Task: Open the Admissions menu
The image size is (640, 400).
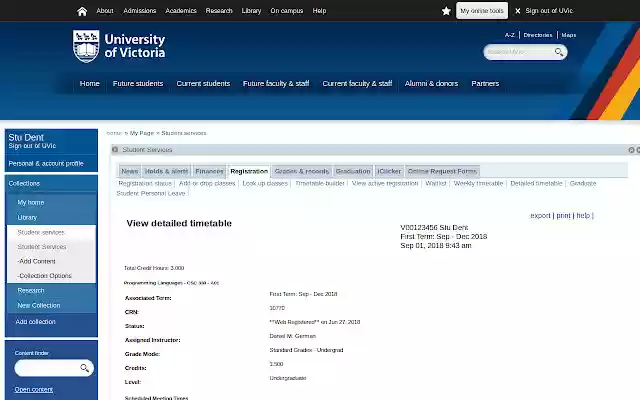Action: [140, 11]
